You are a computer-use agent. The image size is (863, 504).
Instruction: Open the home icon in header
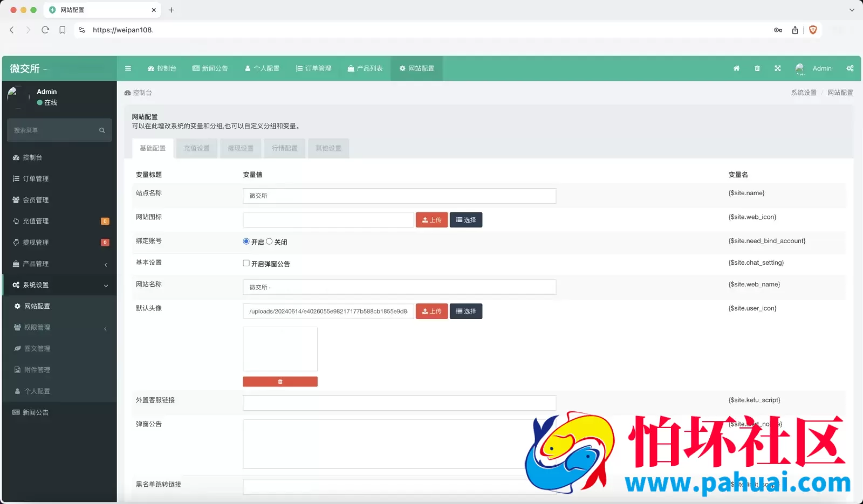(736, 68)
